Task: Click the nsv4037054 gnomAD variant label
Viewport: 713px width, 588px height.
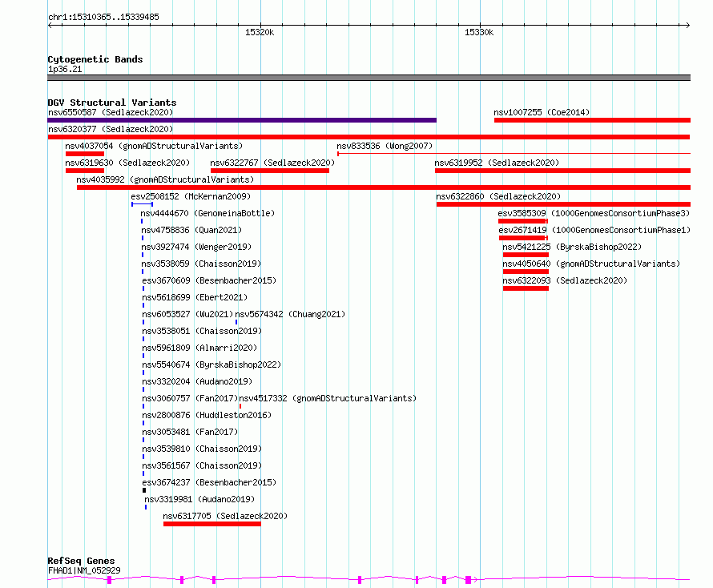Action: tap(154, 146)
